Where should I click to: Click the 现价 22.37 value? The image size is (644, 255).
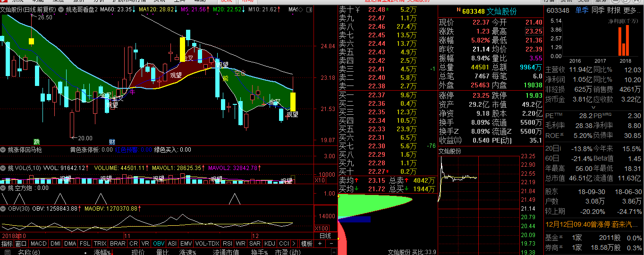(480, 22)
